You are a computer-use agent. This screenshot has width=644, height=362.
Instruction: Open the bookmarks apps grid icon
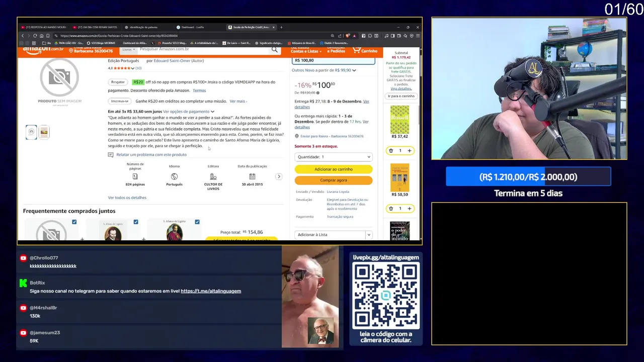(x=34, y=43)
